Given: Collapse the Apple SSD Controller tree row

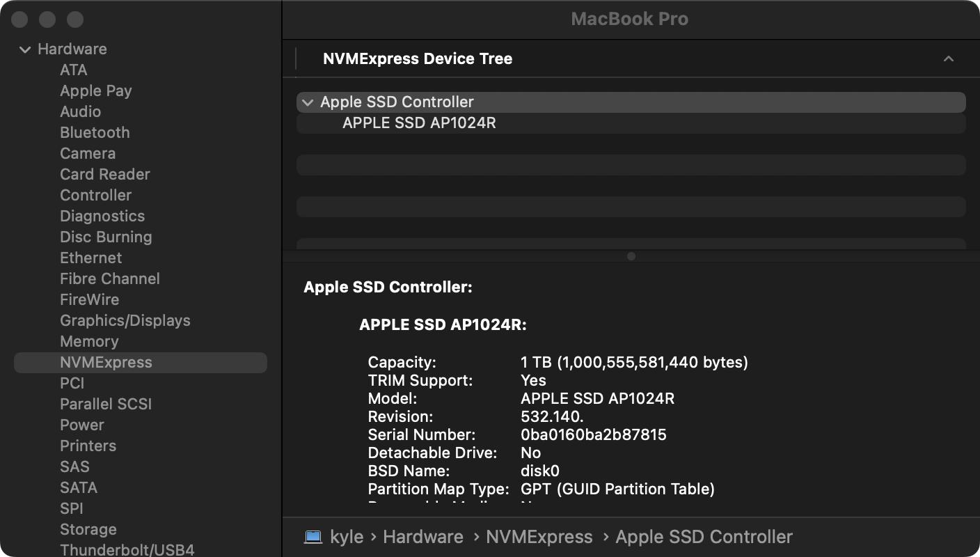Looking at the screenshot, I should pyautogui.click(x=307, y=102).
